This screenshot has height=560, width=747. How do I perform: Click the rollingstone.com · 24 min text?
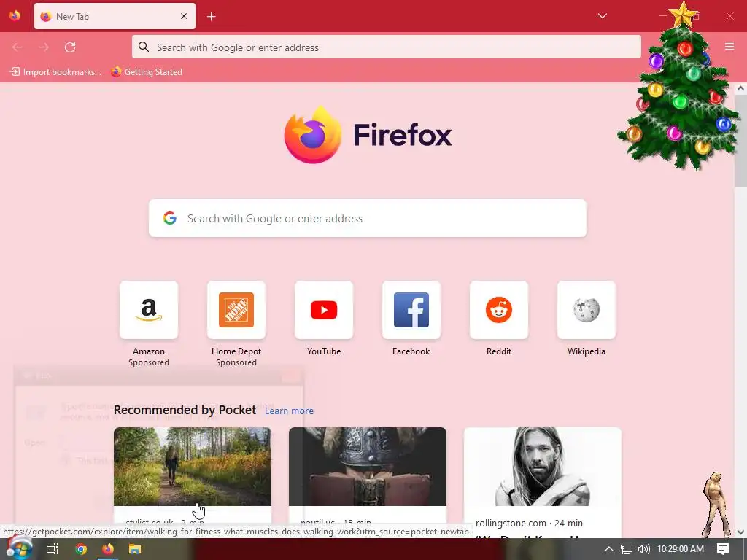point(529,523)
